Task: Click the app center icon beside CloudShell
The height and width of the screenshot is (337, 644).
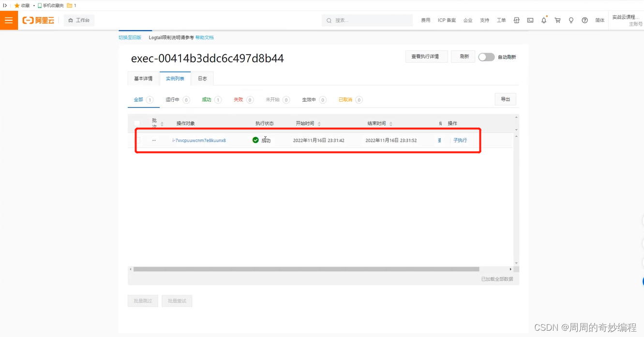Action: [516, 20]
